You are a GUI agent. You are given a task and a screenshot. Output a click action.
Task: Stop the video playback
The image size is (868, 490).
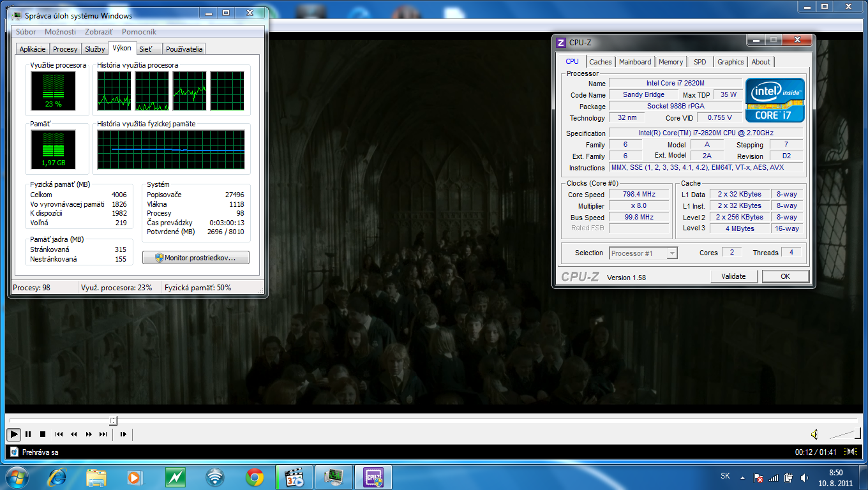click(43, 434)
